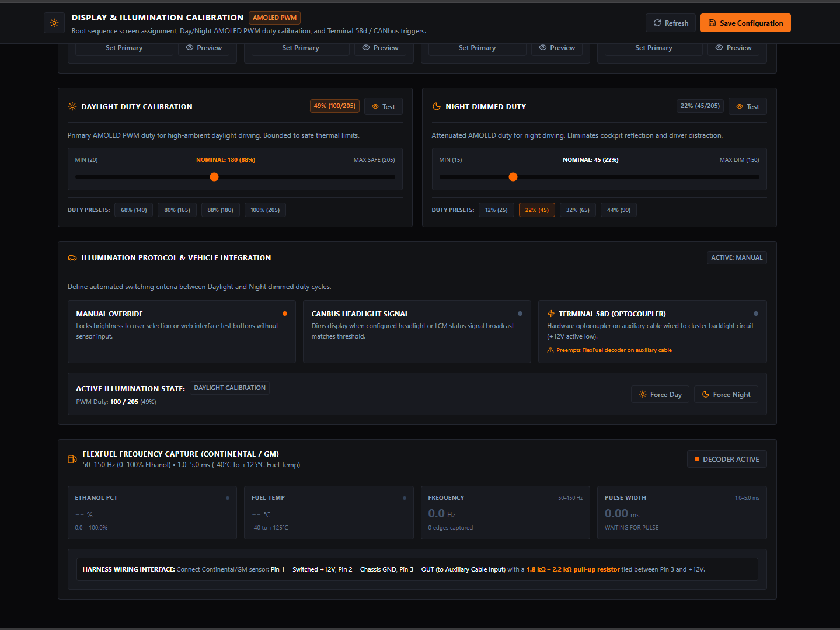This screenshot has height=630, width=840.
Task: Click the Force Day button
Action: tap(660, 394)
